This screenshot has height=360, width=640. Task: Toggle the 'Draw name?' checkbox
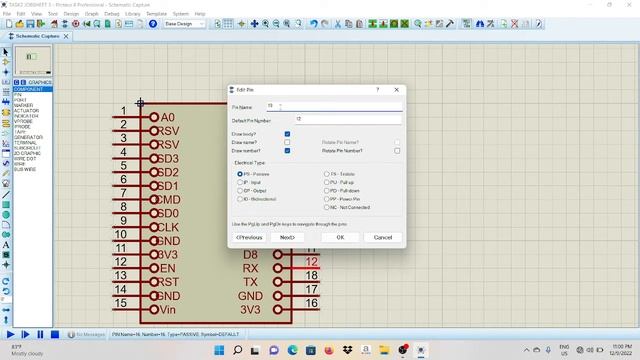pos(287,142)
